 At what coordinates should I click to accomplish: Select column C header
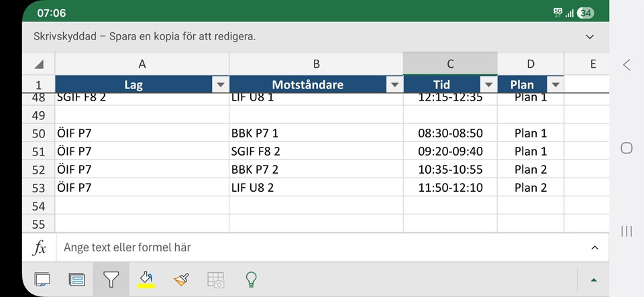pyautogui.click(x=450, y=64)
